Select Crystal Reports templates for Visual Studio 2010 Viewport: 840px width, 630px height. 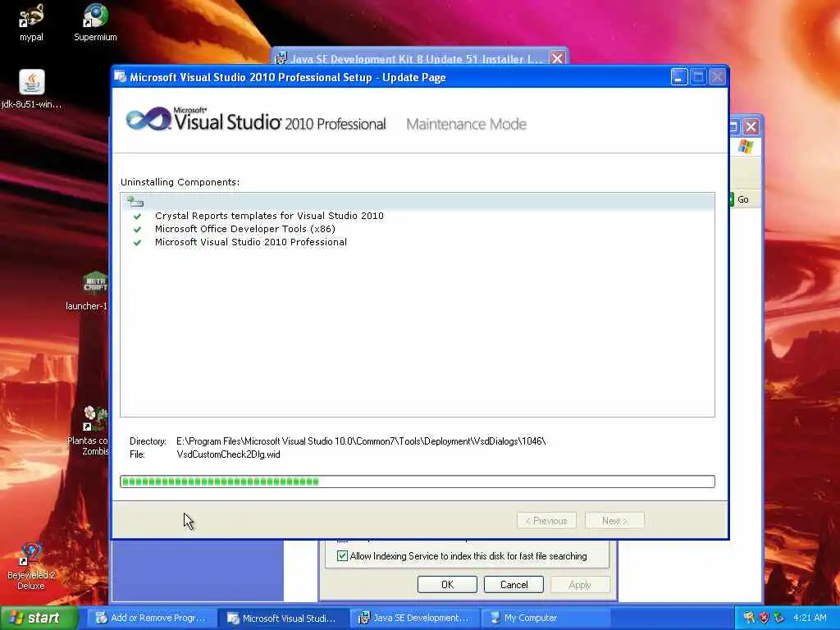pyautogui.click(x=269, y=216)
